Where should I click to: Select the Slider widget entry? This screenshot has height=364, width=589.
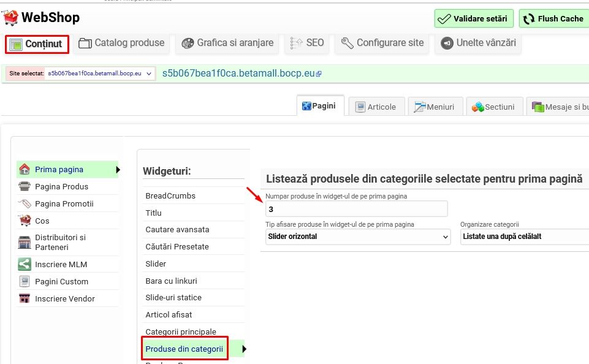point(156,264)
